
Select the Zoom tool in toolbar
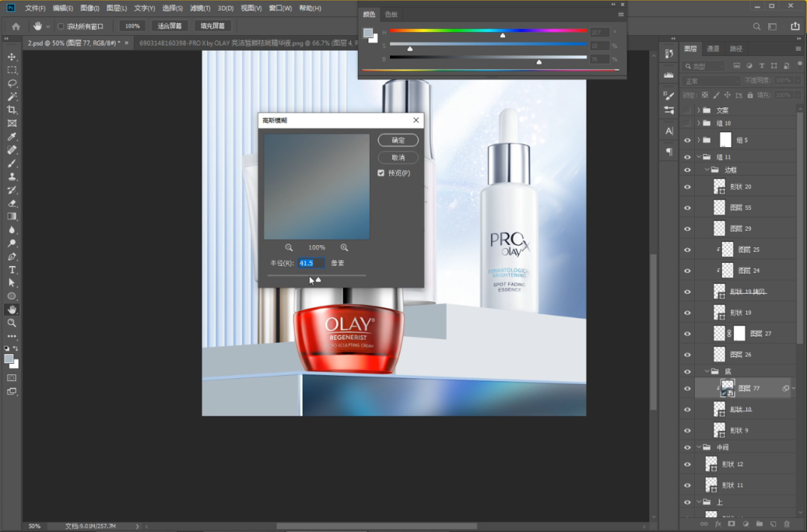coord(12,323)
